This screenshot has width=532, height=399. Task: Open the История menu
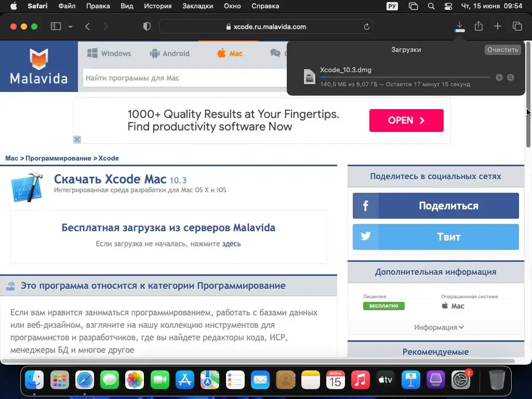(x=158, y=6)
